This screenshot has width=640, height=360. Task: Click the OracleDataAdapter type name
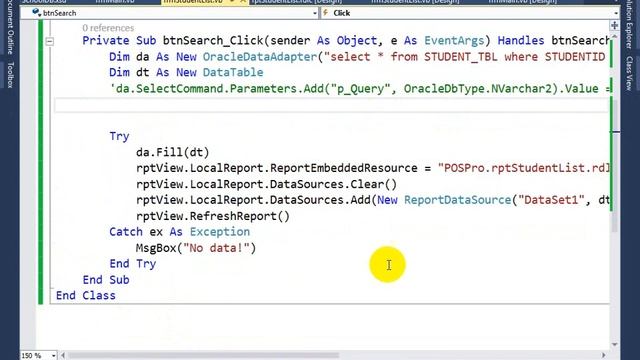point(260,57)
